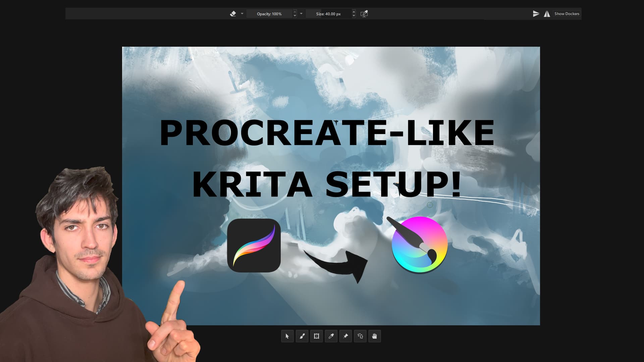Select the pushpin tool icon
Screen dimensions: 644x362
(345, 336)
